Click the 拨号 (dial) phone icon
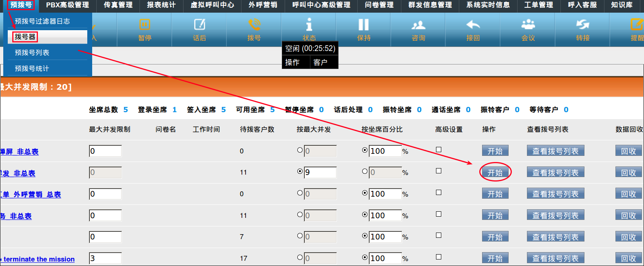644x266 pixels. pos(254,25)
